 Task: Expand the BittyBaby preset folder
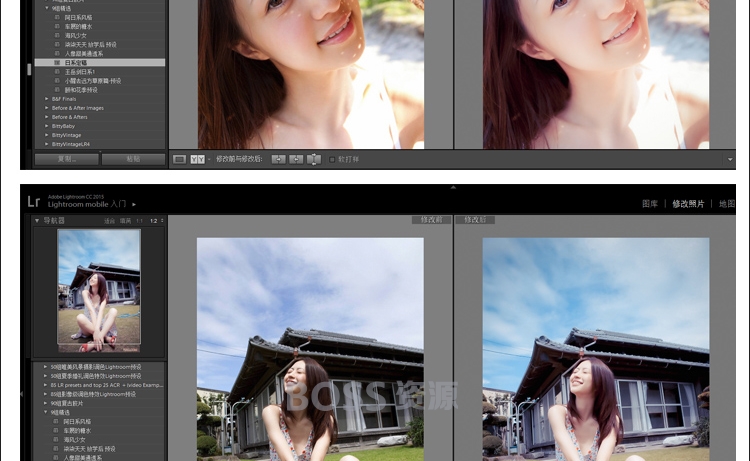pyautogui.click(x=47, y=126)
